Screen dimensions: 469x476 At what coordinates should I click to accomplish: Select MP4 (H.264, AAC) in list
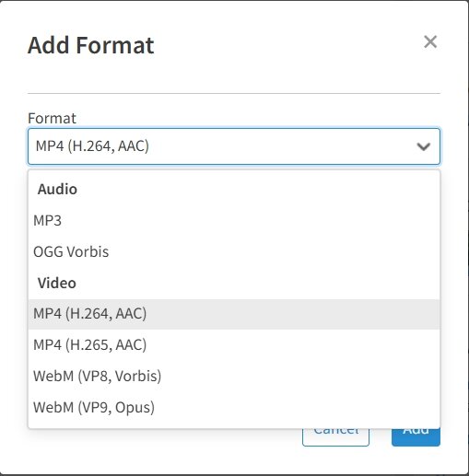tap(234, 314)
